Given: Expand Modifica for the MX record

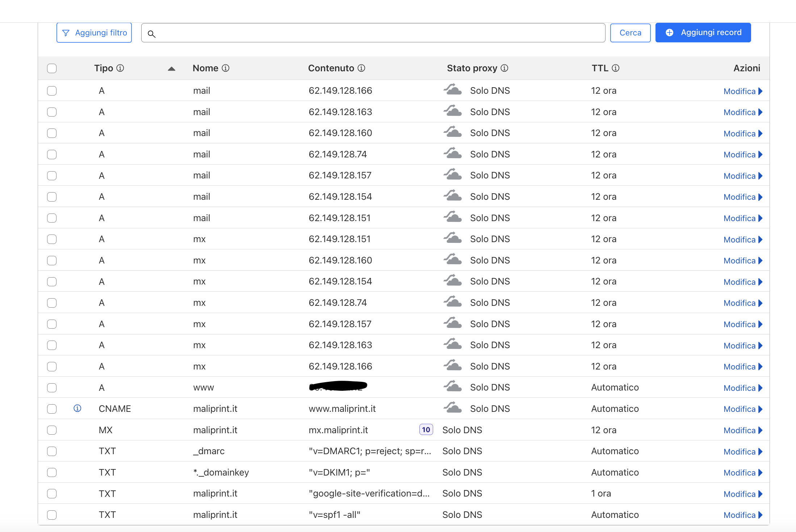Looking at the screenshot, I should [x=743, y=430].
